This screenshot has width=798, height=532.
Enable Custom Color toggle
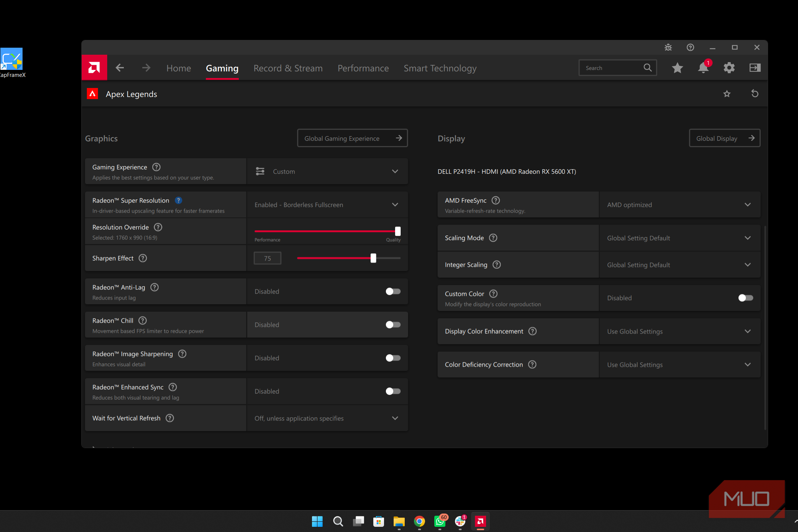coord(746,298)
